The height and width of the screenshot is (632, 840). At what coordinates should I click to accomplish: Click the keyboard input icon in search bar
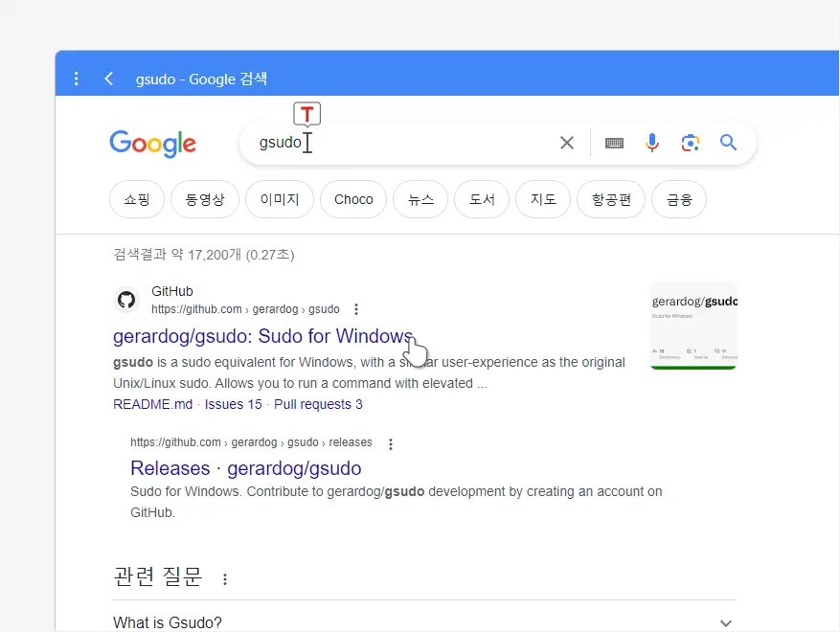point(614,142)
